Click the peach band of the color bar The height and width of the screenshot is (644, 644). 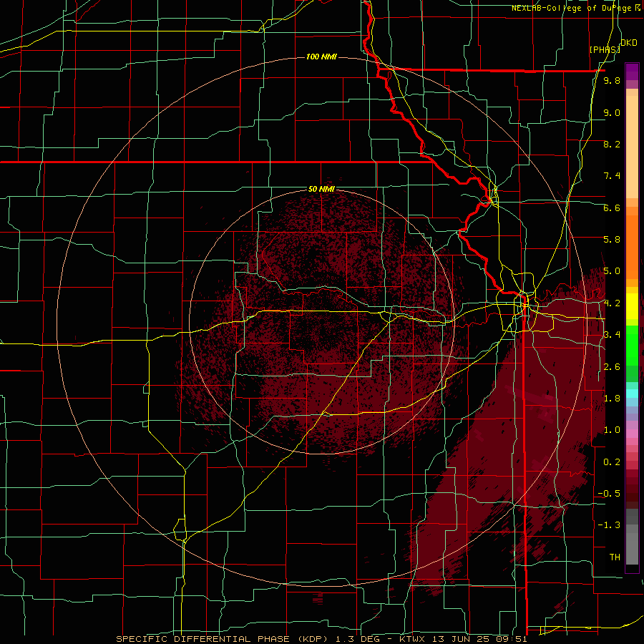click(632, 144)
